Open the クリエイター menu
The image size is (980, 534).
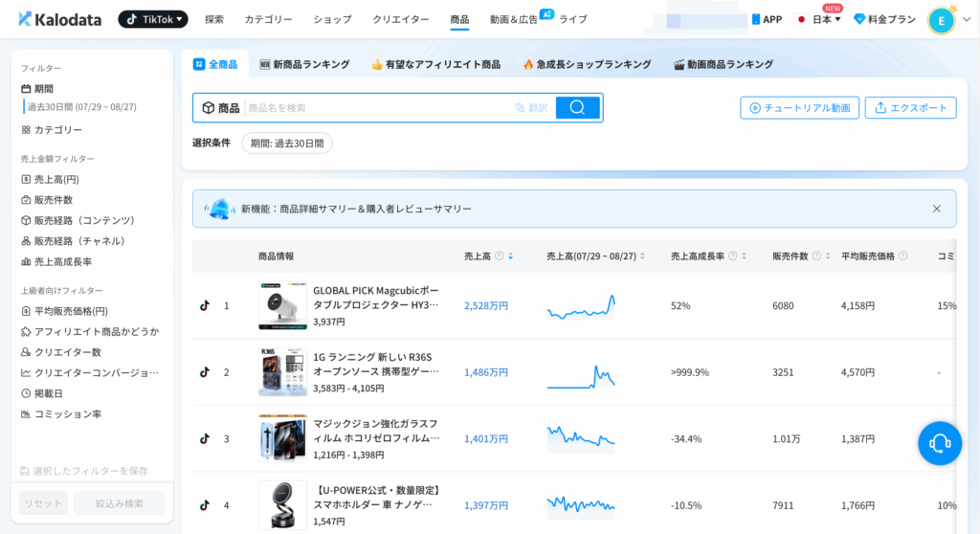(401, 19)
